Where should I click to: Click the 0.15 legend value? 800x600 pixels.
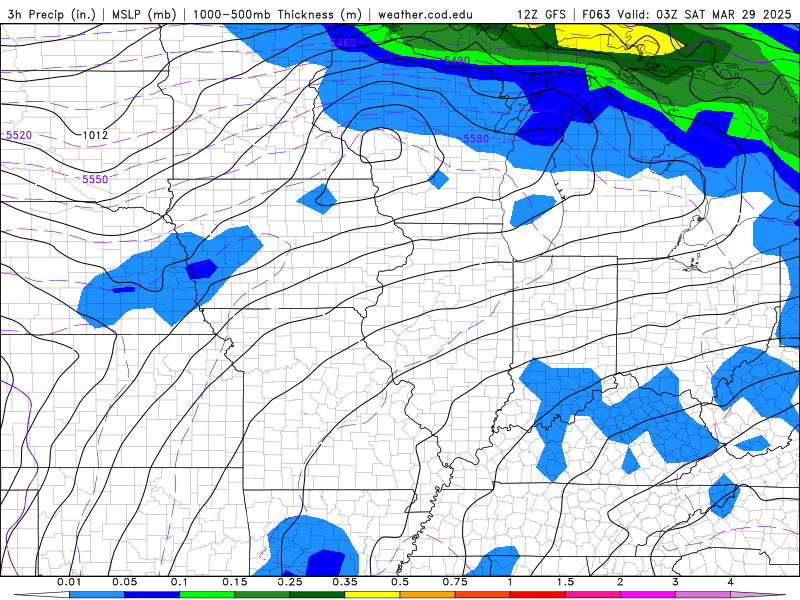coord(235,582)
